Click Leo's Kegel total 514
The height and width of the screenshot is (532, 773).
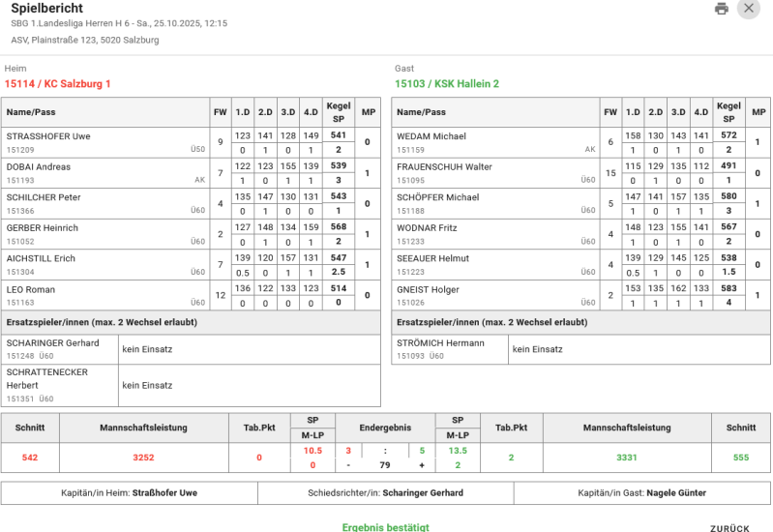[339, 288]
